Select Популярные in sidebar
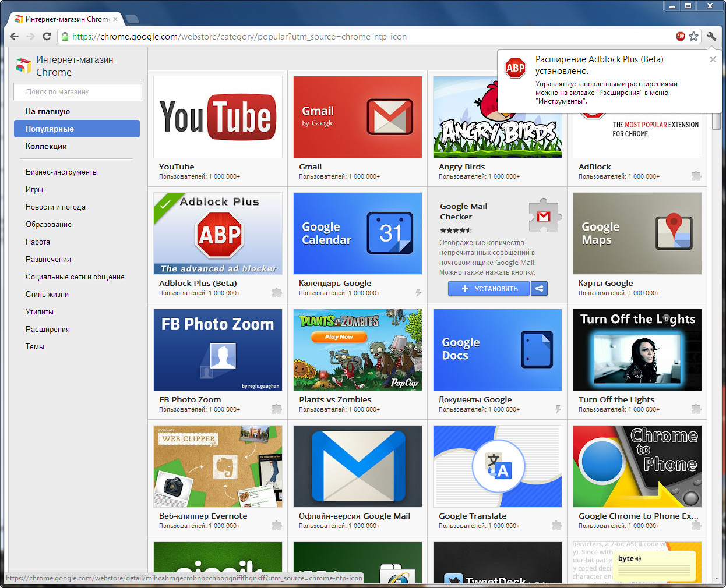726x588 pixels. pyautogui.click(x=77, y=129)
